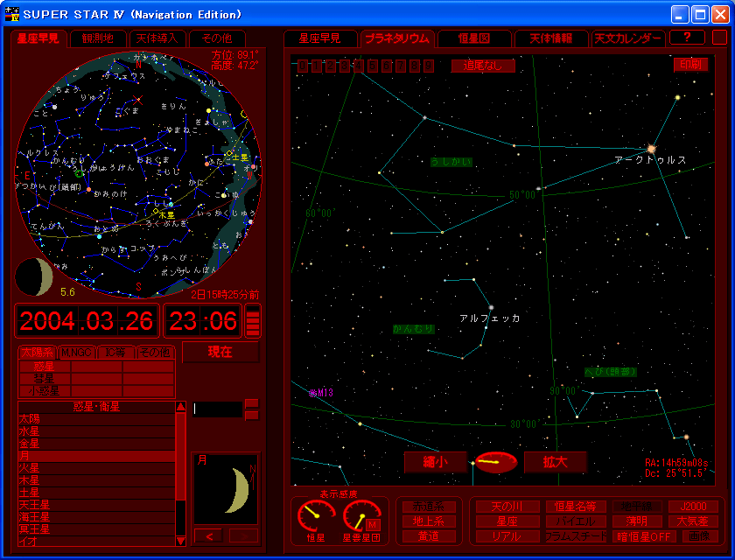This screenshot has height=560, width=735.
Task: Select 木星 in the planet list
Action: pos(97,480)
